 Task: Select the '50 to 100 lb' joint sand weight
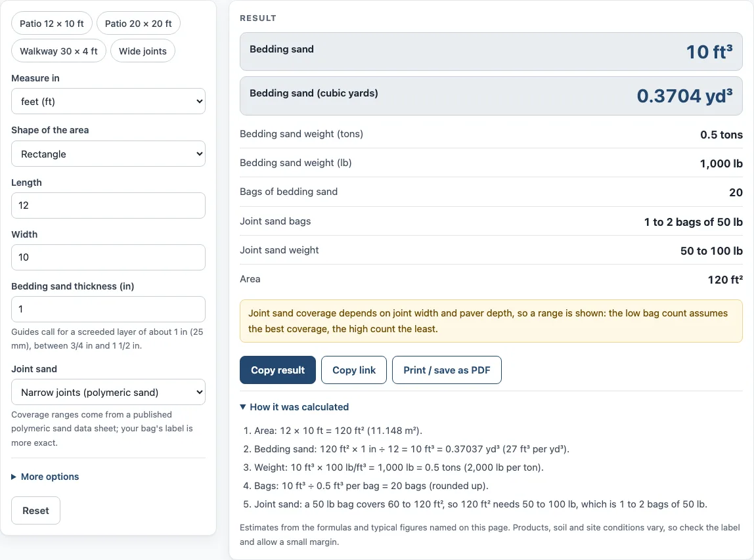712,251
